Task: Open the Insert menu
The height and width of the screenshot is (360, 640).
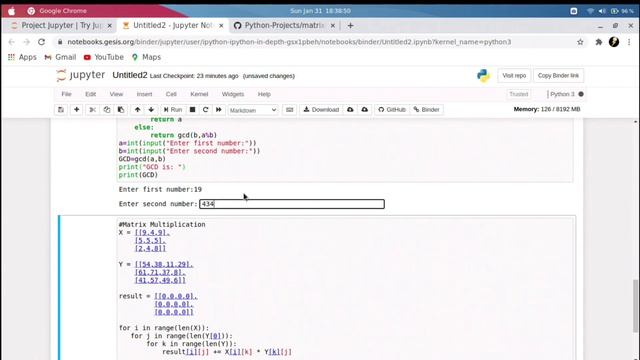Action: click(x=144, y=94)
